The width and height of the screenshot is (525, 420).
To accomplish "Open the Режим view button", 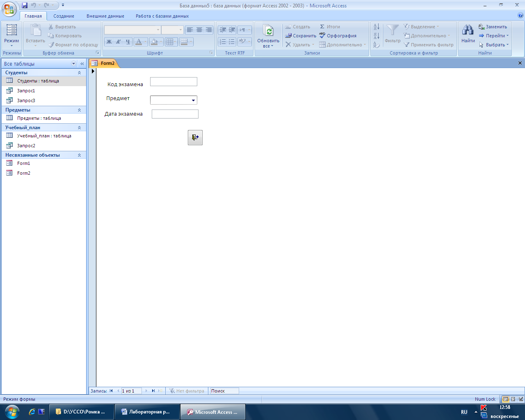I will (11, 36).
